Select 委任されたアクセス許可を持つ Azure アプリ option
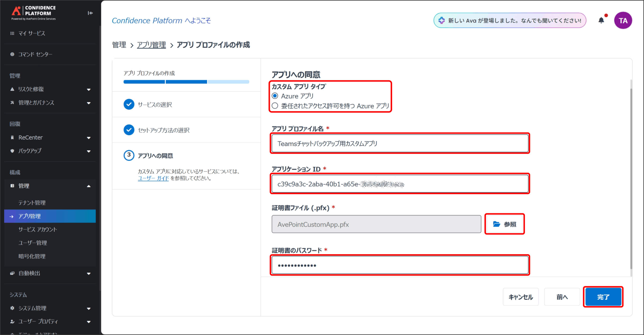 click(275, 106)
